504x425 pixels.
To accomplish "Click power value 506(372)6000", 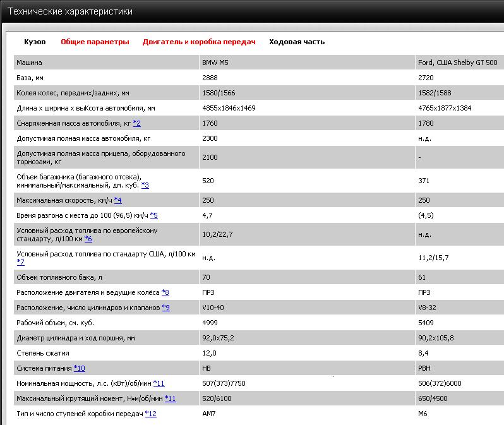I will coord(440,383).
